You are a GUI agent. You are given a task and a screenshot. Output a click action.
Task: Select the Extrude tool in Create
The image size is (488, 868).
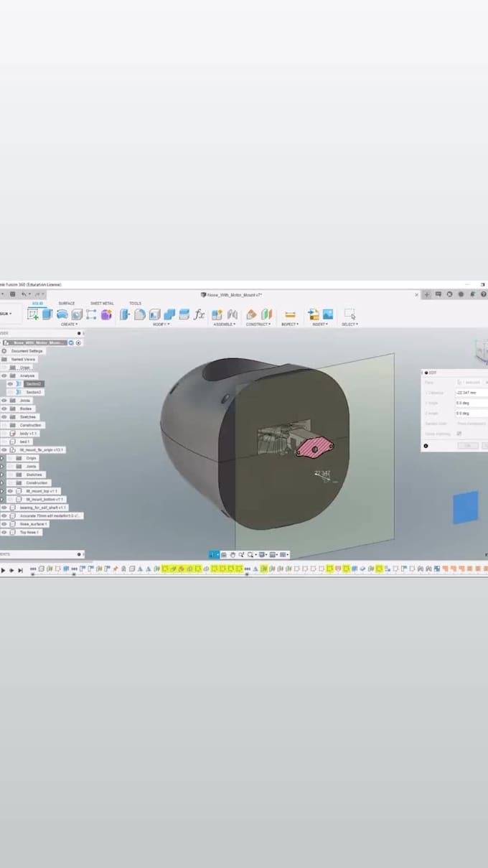[x=47, y=314]
